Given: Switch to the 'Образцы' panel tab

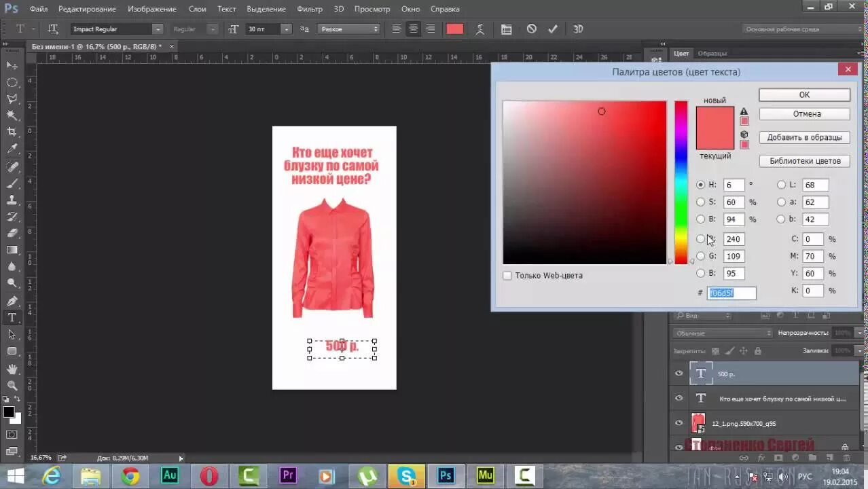Looking at the screenshot, I should coord(712,53).
